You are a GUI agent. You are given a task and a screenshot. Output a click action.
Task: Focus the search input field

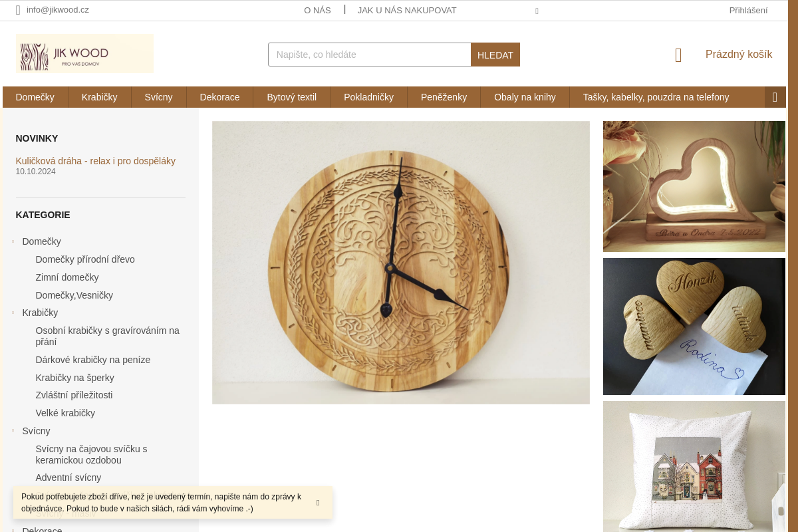tap(370, 55)
